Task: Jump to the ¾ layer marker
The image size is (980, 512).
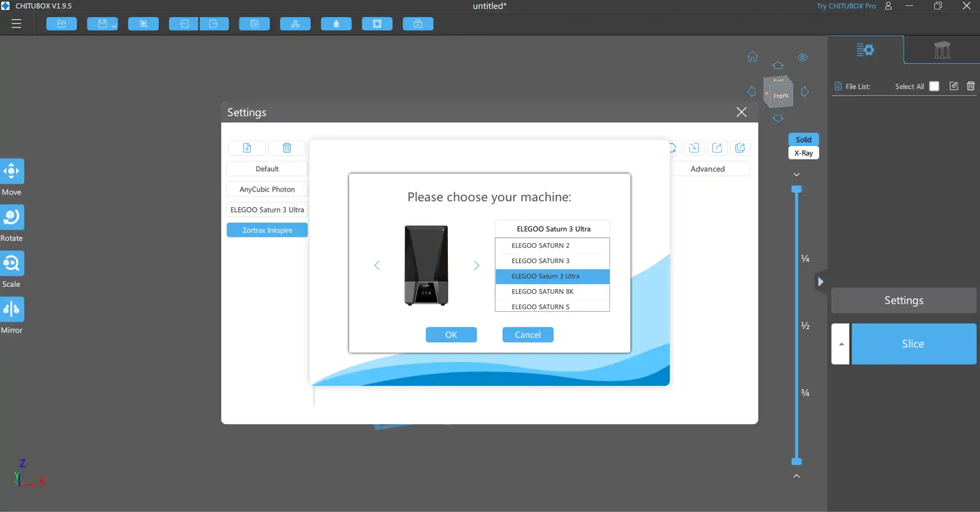Action: tap(805, 392)
